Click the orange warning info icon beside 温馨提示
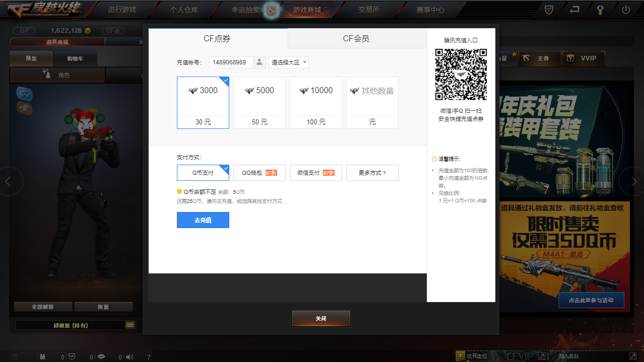This screenshot has width=644, height=362. click(x=434, y=159)
